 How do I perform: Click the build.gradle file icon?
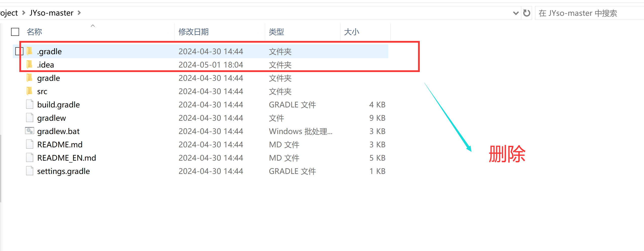pos(30,104)
